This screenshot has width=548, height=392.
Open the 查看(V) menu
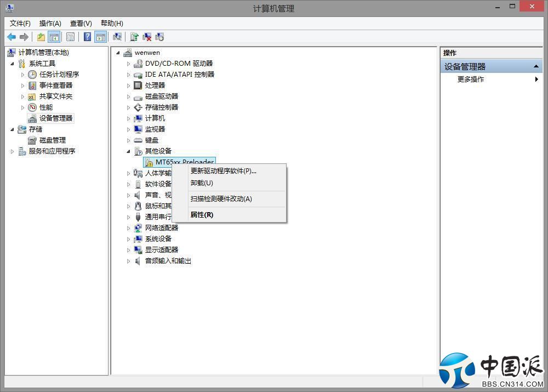81,24
